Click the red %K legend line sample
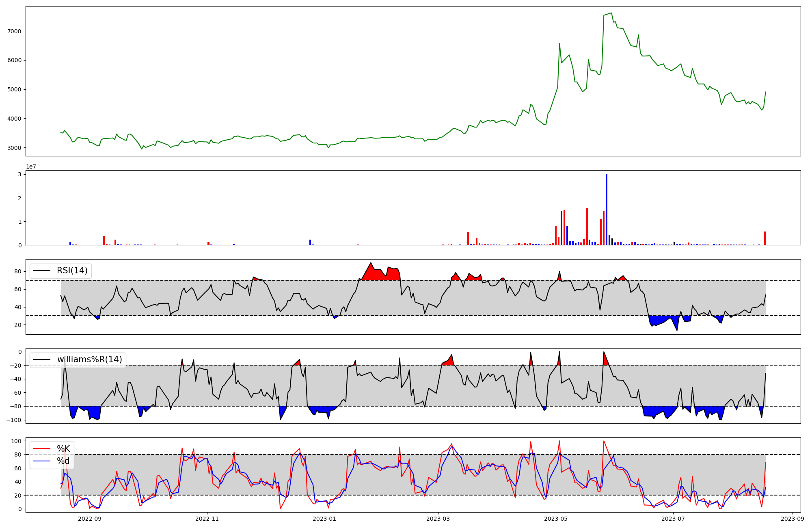 click(x=41, y=448)
